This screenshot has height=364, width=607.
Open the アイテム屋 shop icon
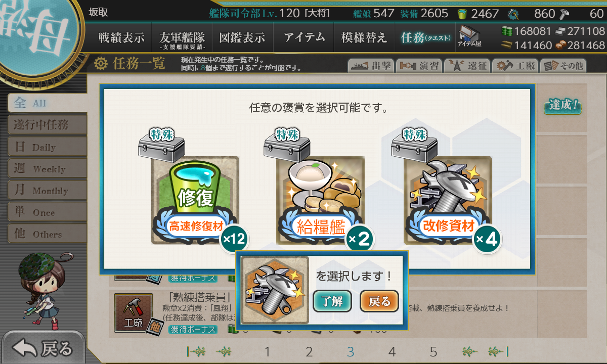[x=469, y=36]
